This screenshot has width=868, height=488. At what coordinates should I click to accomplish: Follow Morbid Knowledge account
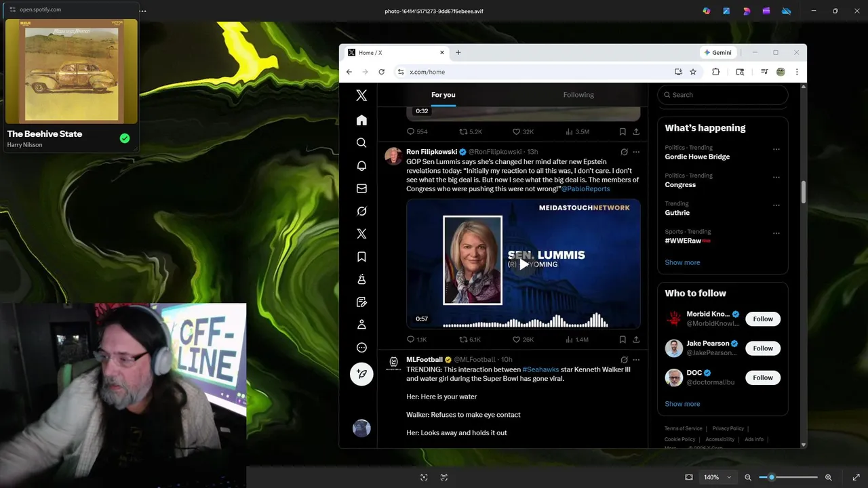click(763, 319)
